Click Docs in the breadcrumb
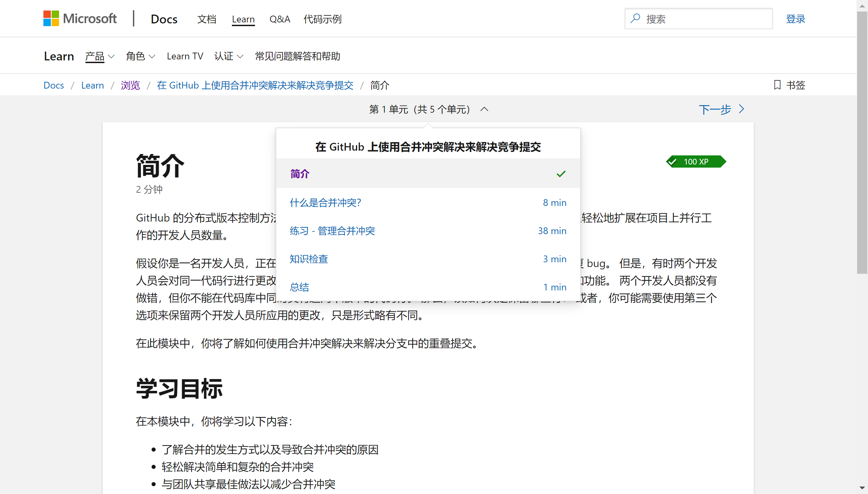The image size is (868, 494). coord(54,85)
